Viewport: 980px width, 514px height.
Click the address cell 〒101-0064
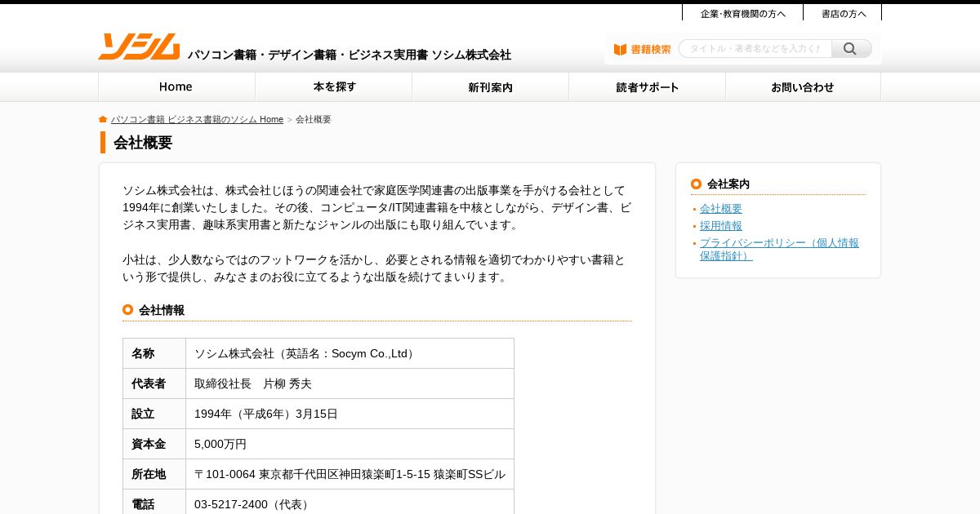pos(350,474)
